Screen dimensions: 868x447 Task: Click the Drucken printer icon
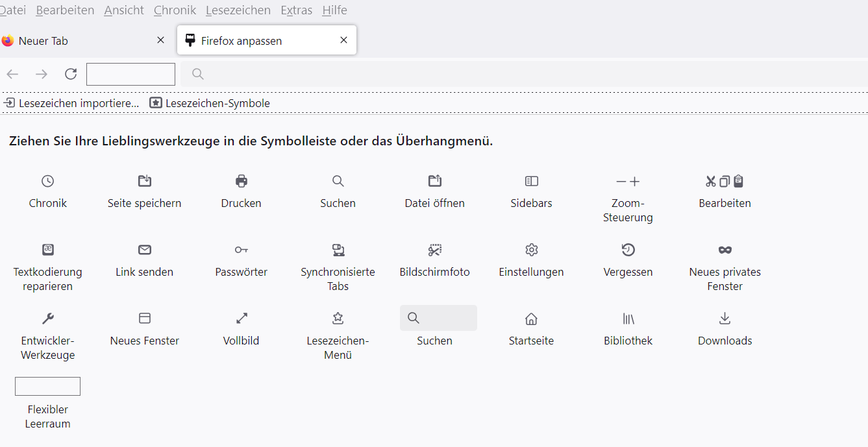coord(242,182)
